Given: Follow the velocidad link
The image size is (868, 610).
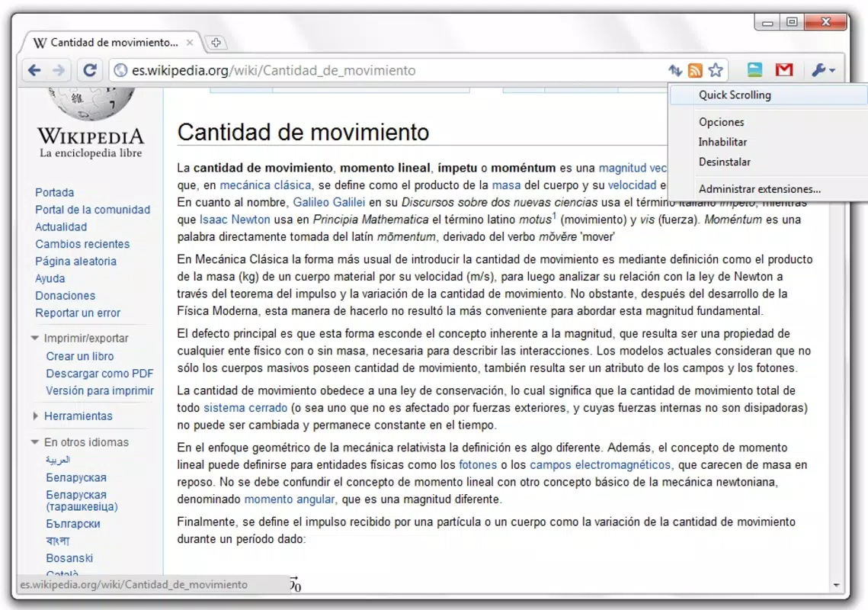Looking at the screenshot, I should point(632,185).
